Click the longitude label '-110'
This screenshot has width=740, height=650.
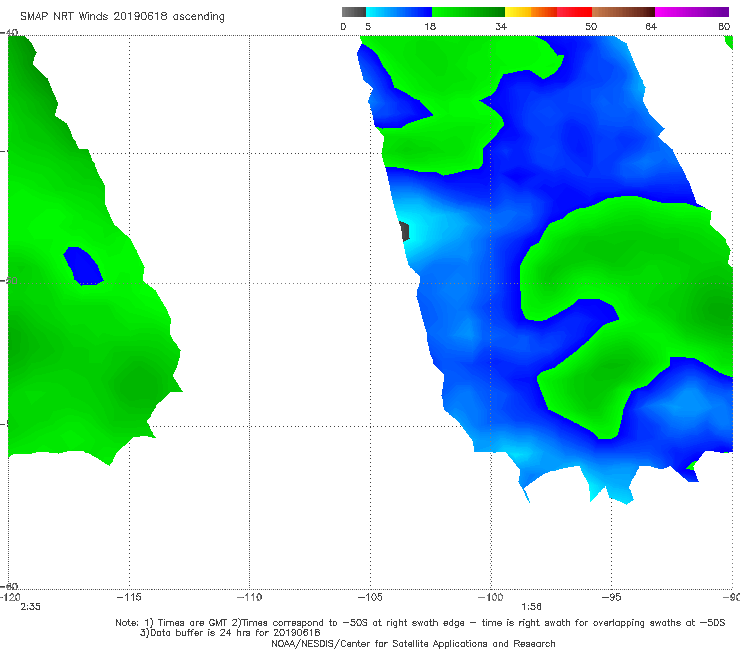point(249,597)
